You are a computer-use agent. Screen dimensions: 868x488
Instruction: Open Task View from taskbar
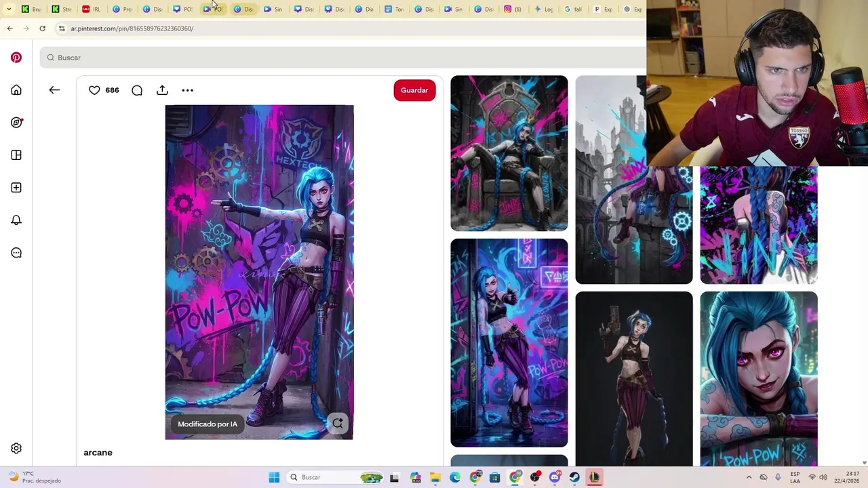coord(394,477)
